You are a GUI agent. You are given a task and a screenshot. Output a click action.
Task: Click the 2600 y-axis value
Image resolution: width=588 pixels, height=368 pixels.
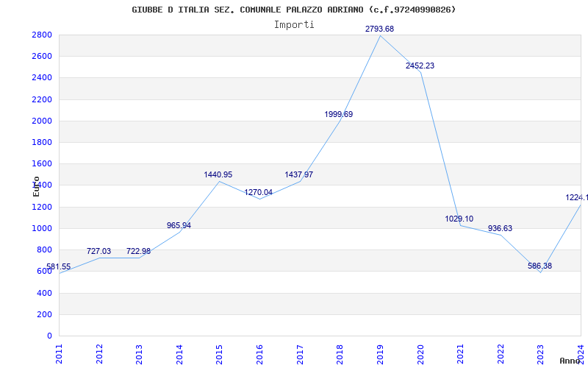(42, 57)
